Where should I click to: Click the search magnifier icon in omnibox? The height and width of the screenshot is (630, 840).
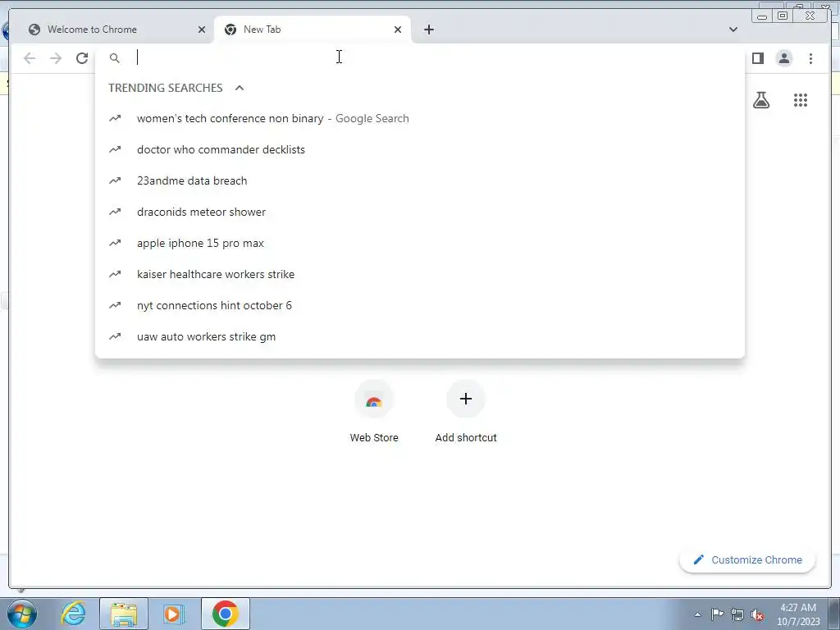click(115, 58)
